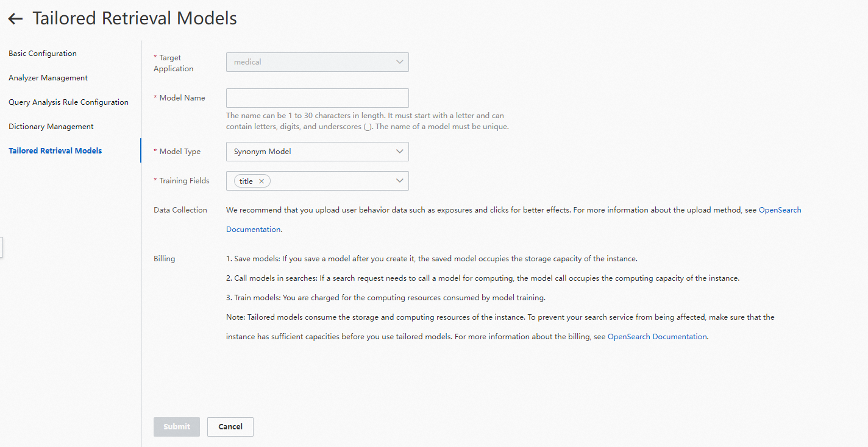This screenshot has width=868, height=447.
Task: Open the Synonym Model type dropdown
Action: (317, 152)
